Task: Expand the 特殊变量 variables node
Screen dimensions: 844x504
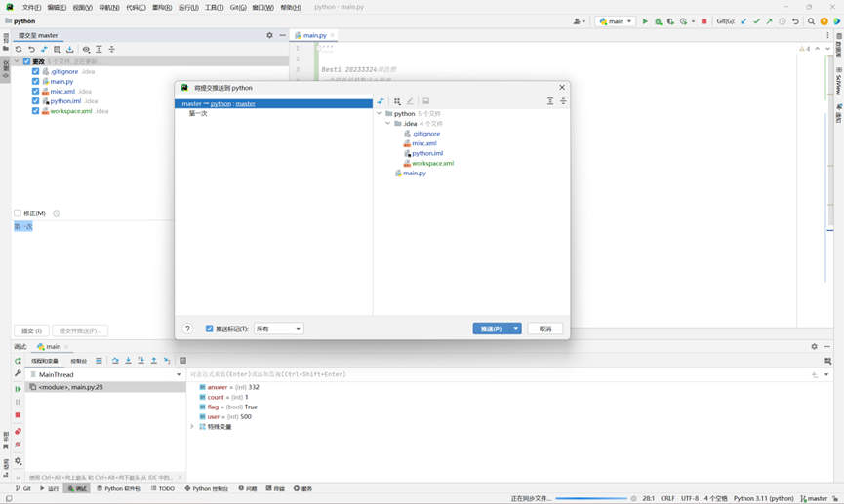Action: (192, 427)
